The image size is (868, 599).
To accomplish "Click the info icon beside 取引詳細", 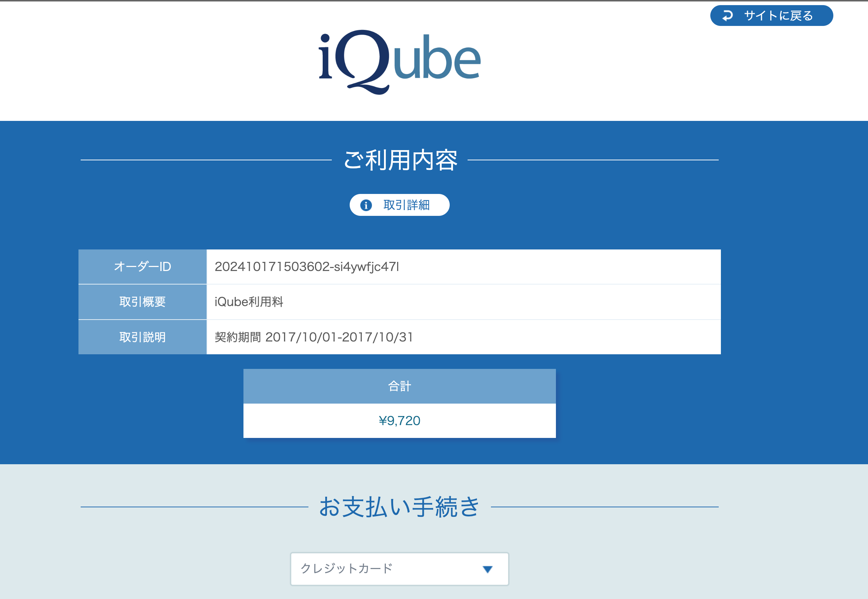I will click(x=366, y=205).
